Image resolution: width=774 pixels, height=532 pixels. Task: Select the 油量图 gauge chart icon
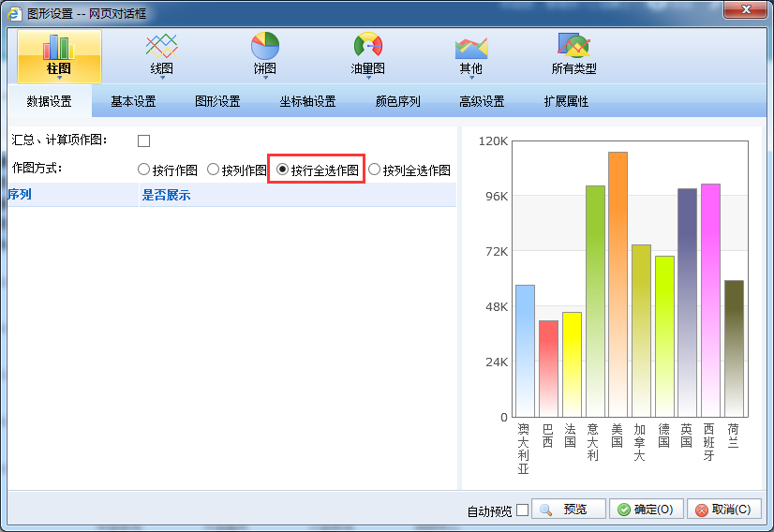pos(368,46)
